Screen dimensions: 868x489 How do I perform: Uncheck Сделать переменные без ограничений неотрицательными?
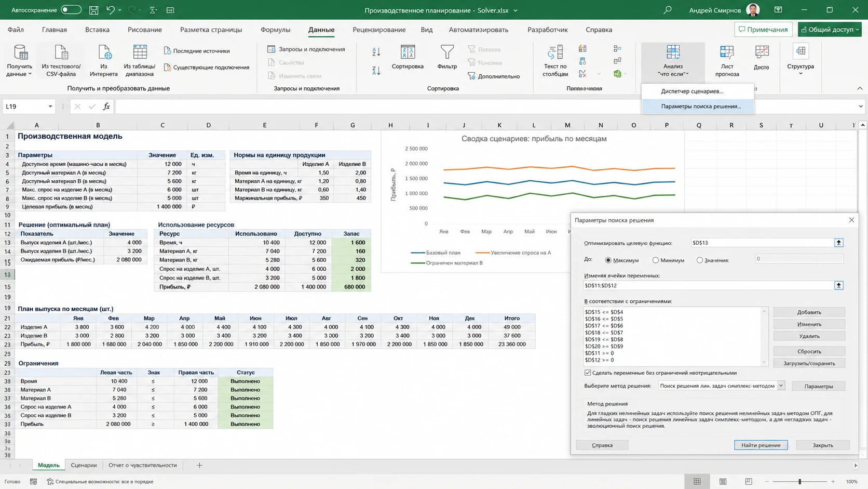point(588,373)
